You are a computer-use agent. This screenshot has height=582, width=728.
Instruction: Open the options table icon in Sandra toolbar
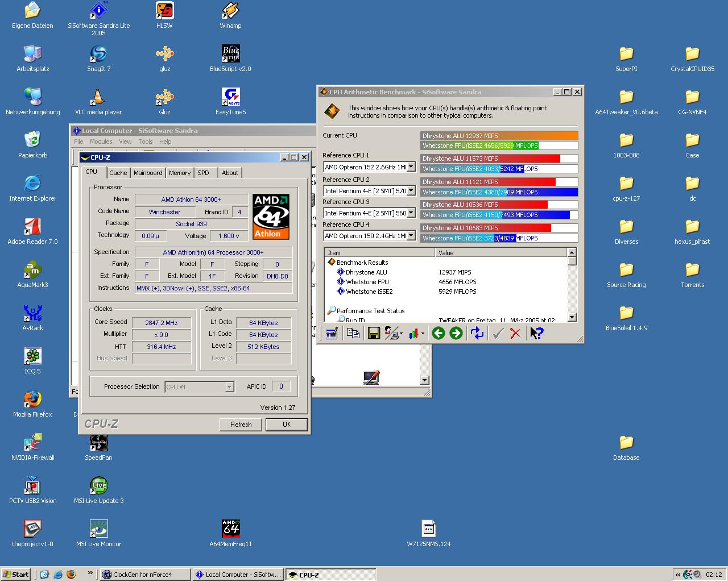point(332,334)
